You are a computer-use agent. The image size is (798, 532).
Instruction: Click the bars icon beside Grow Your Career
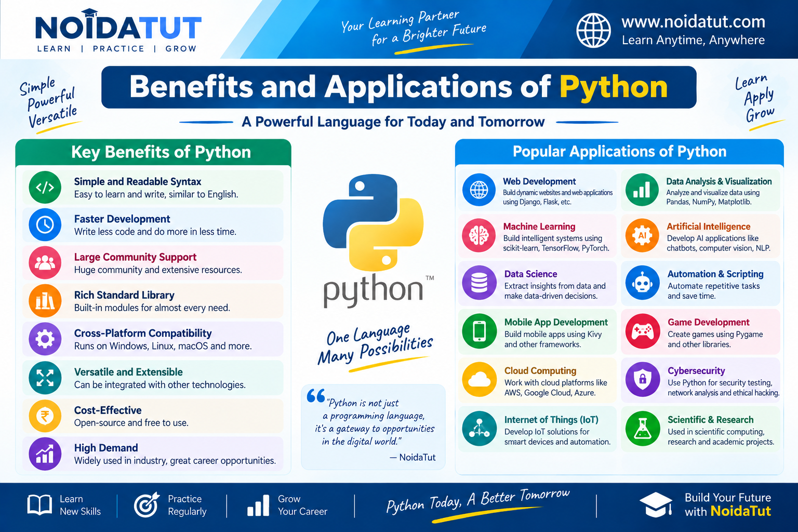[258, 506]
